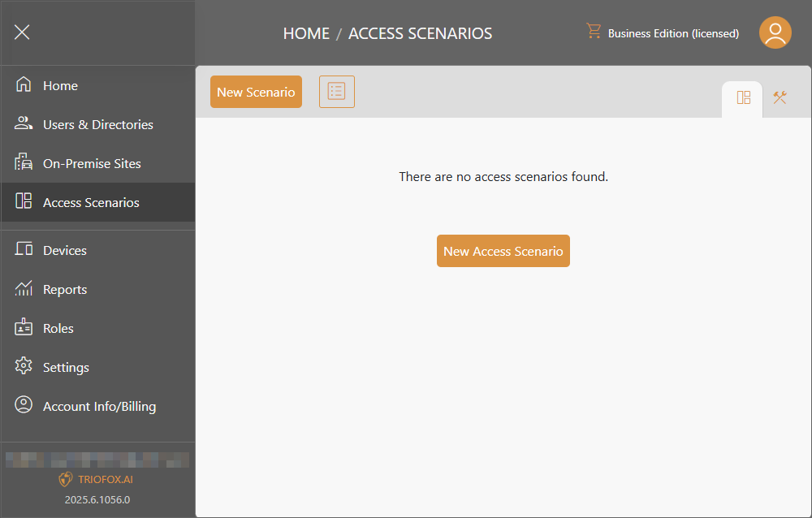
Task: Open the Roles page label
Action: 58,328
